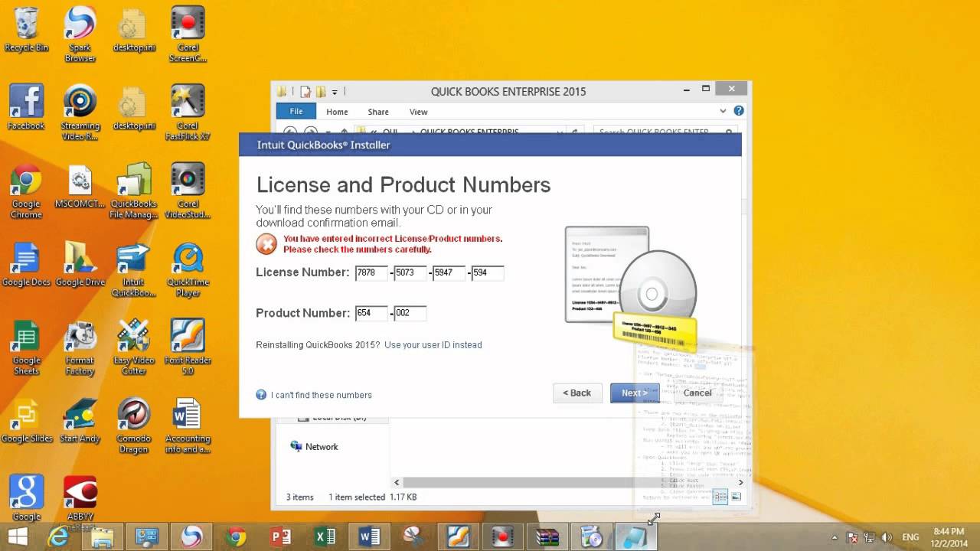Click the '3 items' status bar text
The width and height of the screenshot is (980, 551).
pyautogui.click(x=299, y=497)
